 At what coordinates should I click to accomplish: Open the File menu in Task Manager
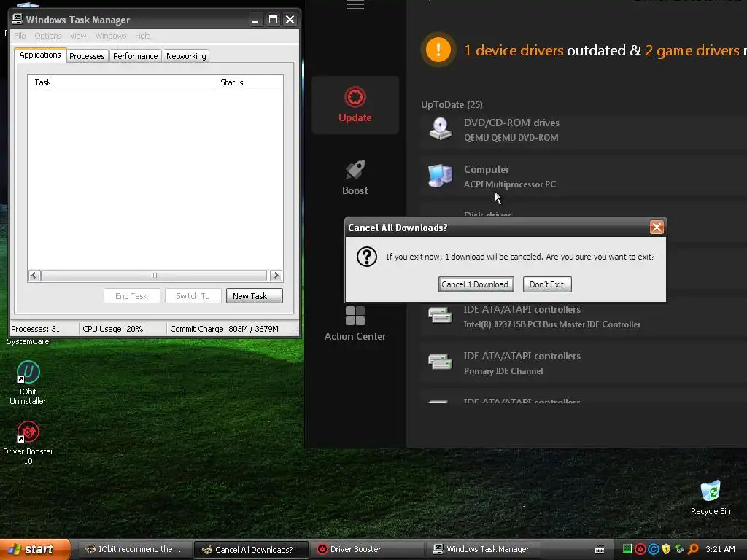(x=20, y=36)
